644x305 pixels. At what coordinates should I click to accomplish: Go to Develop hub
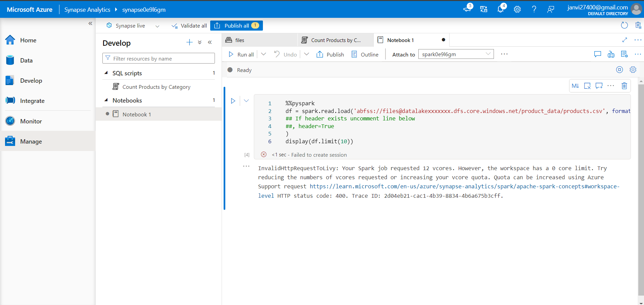pyautogui.click(x=48, y=80)
